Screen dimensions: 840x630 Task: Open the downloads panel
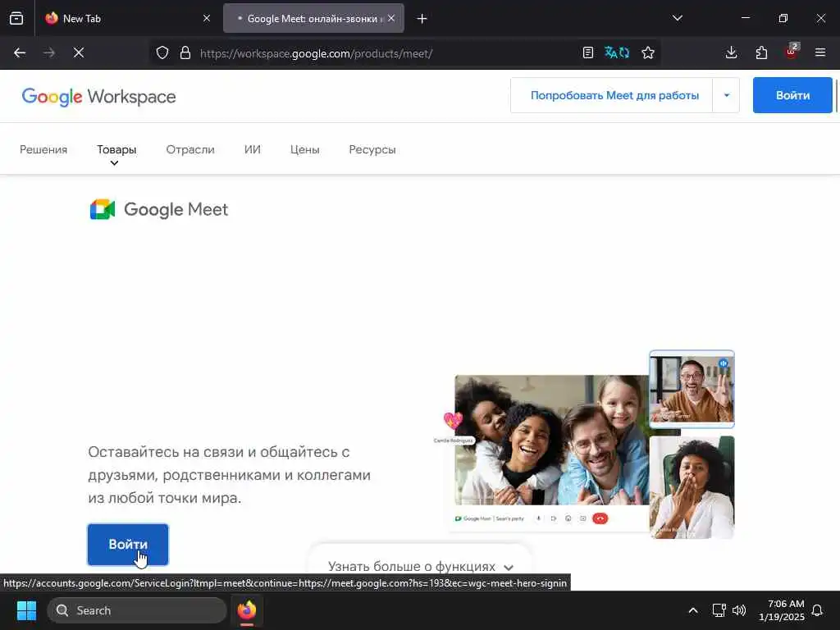click(x=731, y=52)
